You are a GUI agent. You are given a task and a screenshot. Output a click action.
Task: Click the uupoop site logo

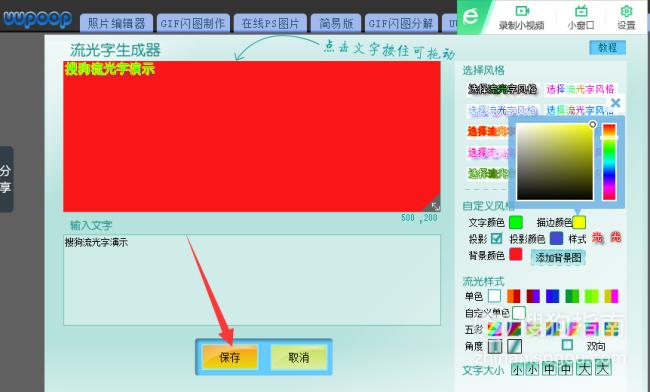pos(37,19)
